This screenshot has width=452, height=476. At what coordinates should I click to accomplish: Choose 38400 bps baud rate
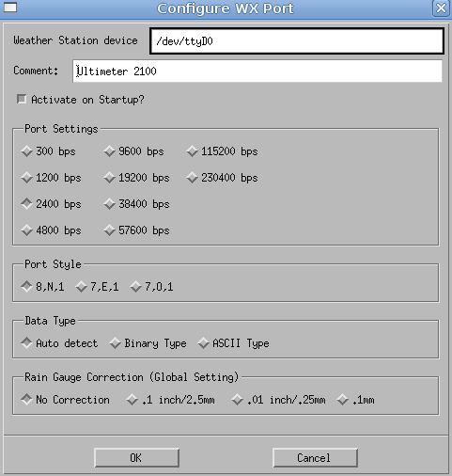(109, 204)
